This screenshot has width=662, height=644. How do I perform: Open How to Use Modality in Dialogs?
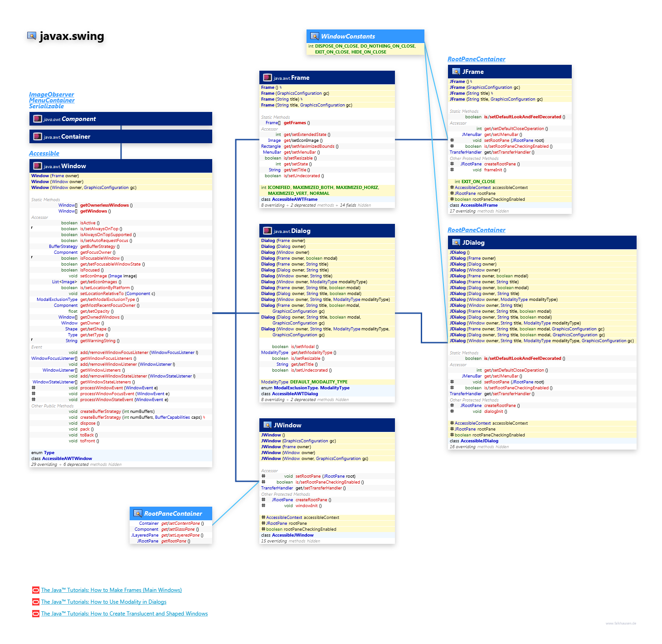pos(104,602)
